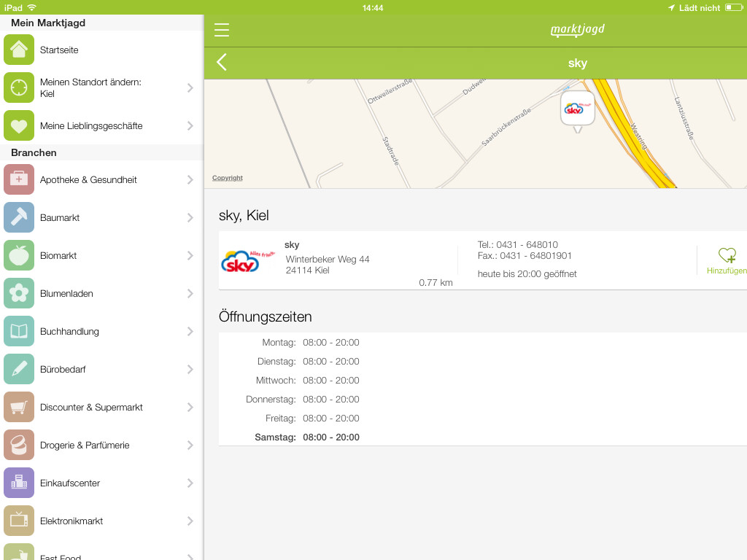
Task: Choose Elektronikmarkt category label
Action: (71, 521)
